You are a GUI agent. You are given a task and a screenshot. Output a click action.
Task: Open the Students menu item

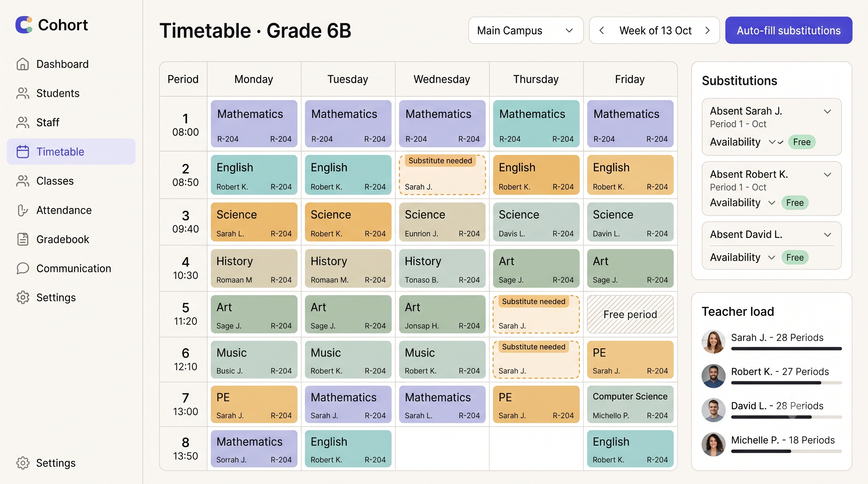[x=71, y=93]
